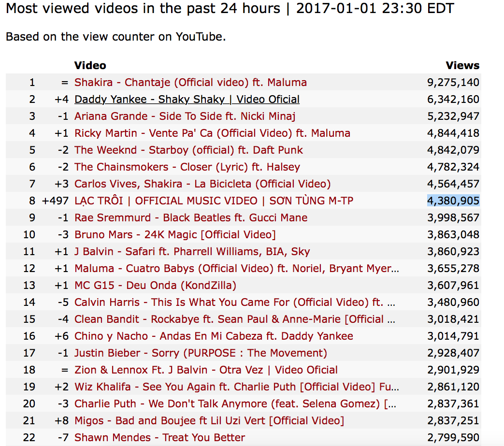Open Rae Sremmurd - Black Beatles link
The width and height of the screenshot is (504, 446).
coord(191,217)
